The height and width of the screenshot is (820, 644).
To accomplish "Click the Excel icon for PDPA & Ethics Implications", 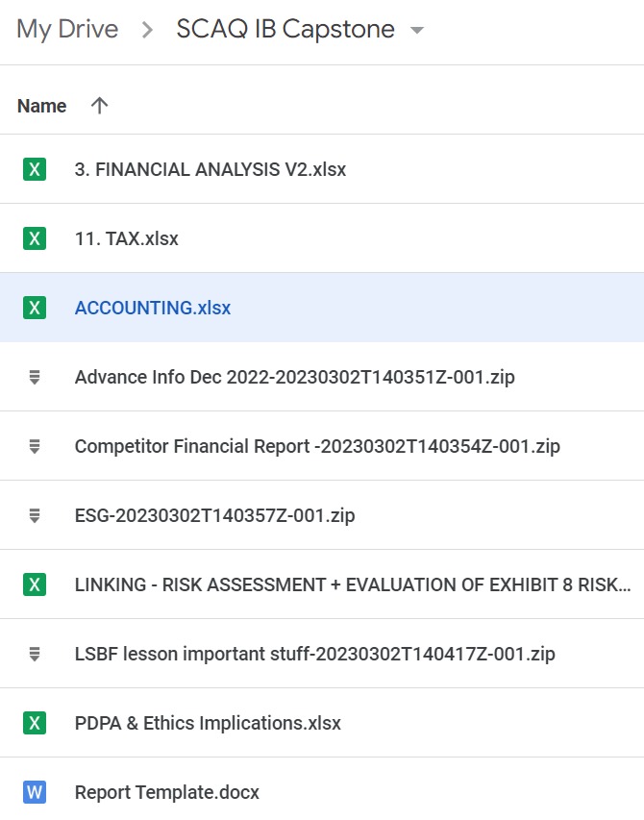I will tap(35, 724).
